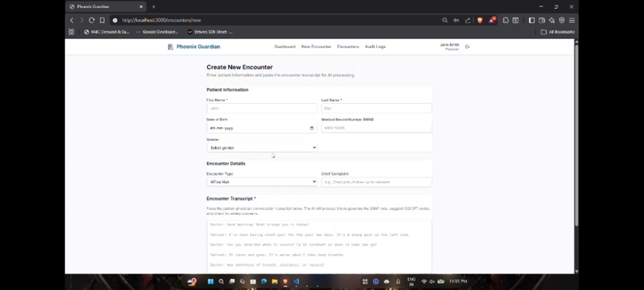Image resolution: width=644 pixels, height=290 pixels.
Task: Click the Chief Complaint input field
Action: coord(376,182)
